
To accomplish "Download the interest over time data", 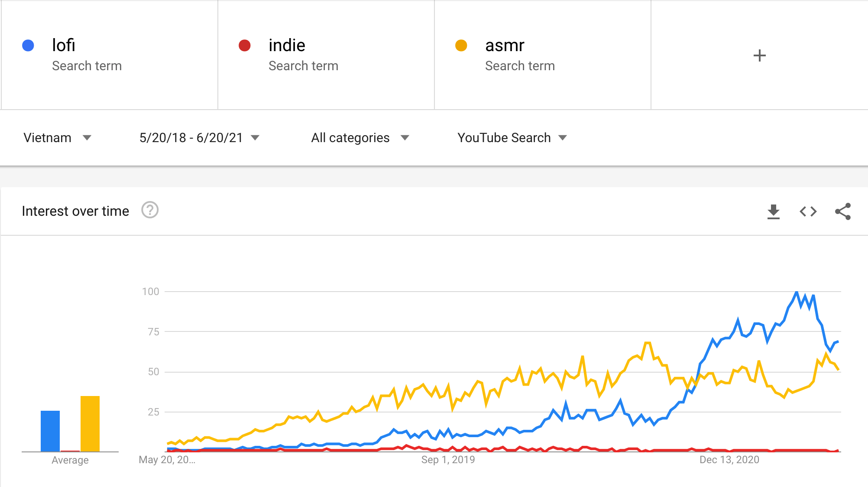I will tap(773, 211).
